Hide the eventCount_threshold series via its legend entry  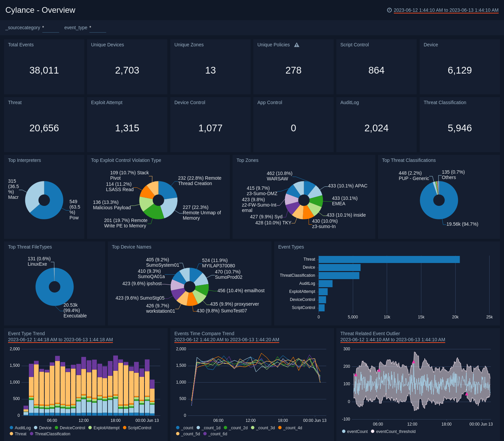point(396,431)
